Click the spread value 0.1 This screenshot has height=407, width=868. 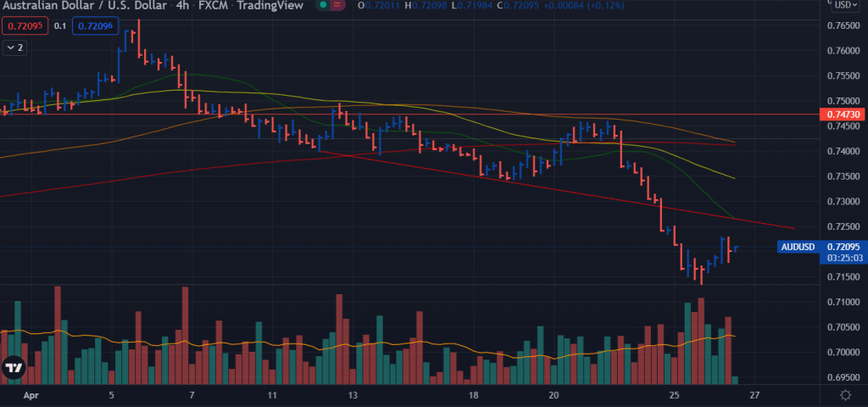(x=61, y=26)
